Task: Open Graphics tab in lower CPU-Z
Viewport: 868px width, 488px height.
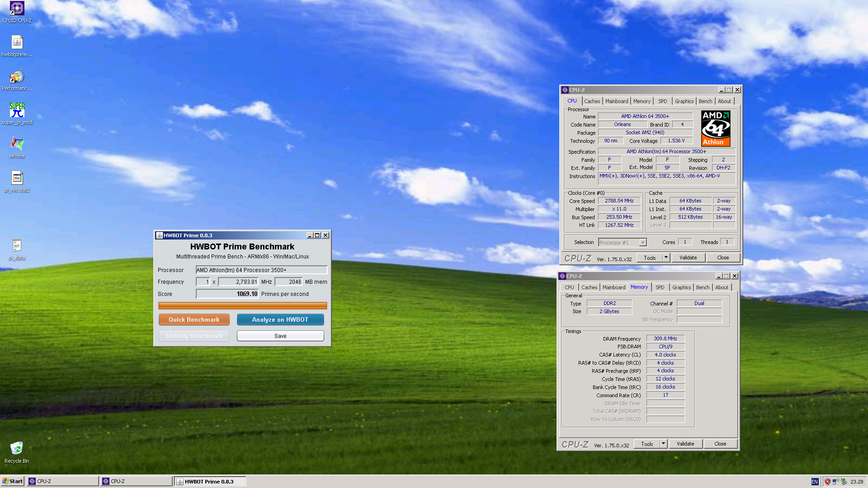Action: 681,287
